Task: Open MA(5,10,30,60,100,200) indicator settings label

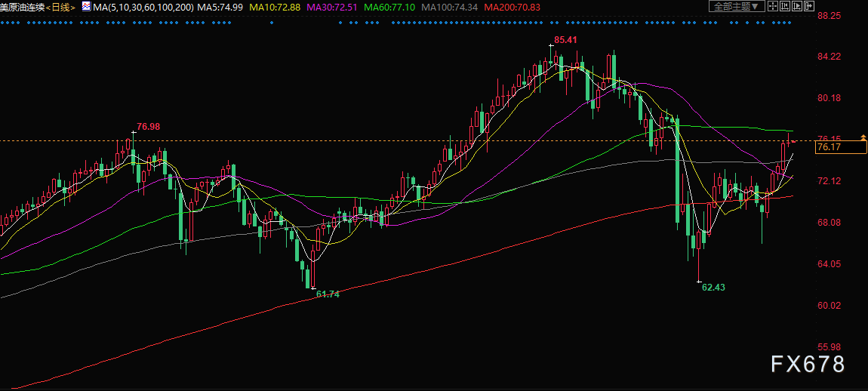Action: pos(144,7)
